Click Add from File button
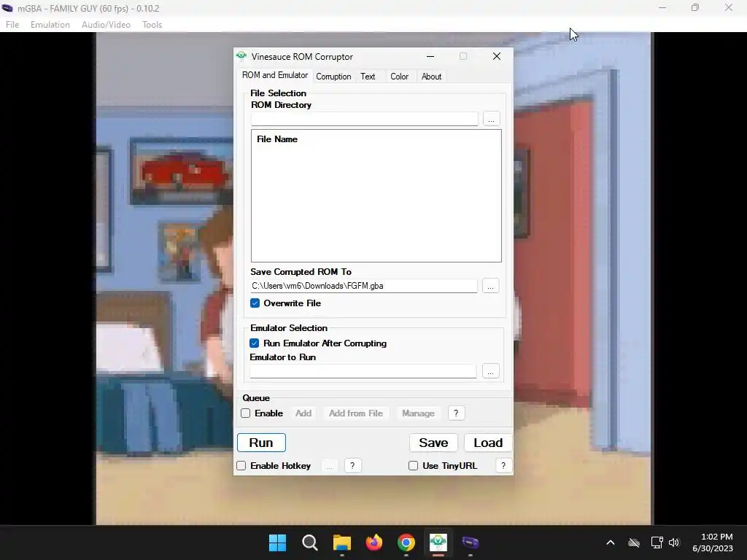Viewport: 747px width, 560px height. coord(356,413)
